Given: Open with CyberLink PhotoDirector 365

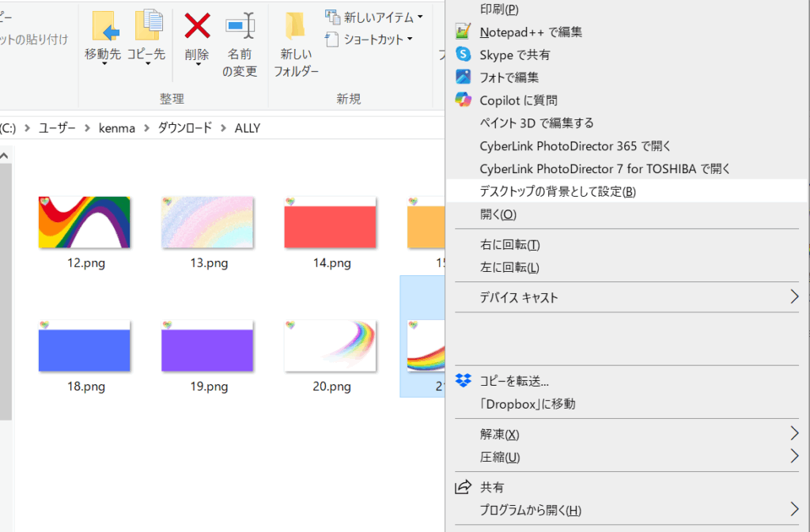Looking at the screenshot, I should [626, 146].
